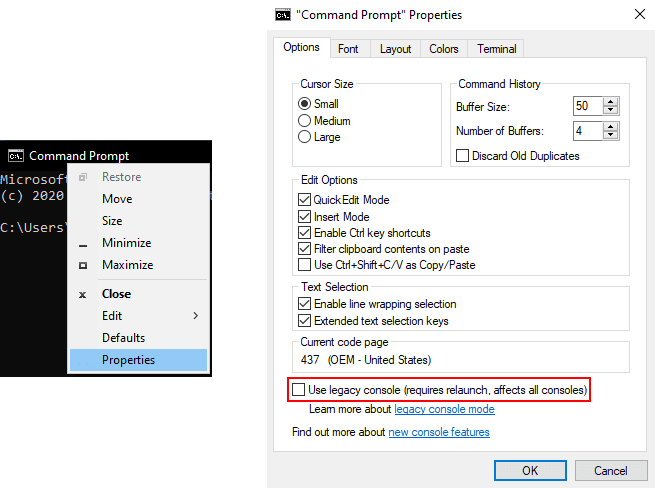Decrease Number of Buffers with down arrow

612,136
